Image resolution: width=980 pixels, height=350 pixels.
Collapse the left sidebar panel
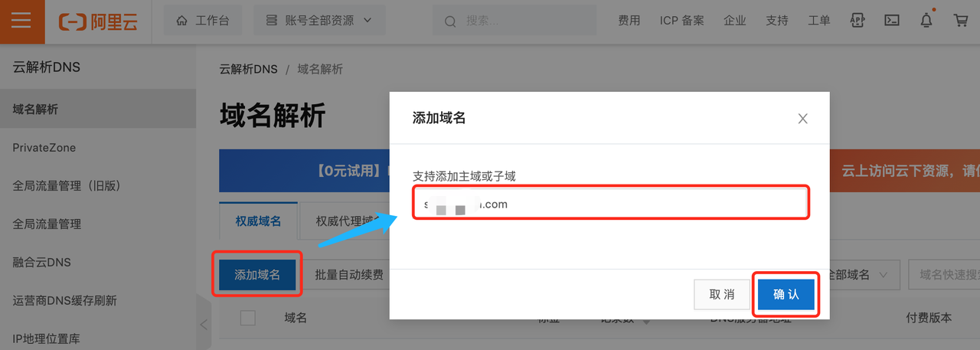click(x=204, y=325)
